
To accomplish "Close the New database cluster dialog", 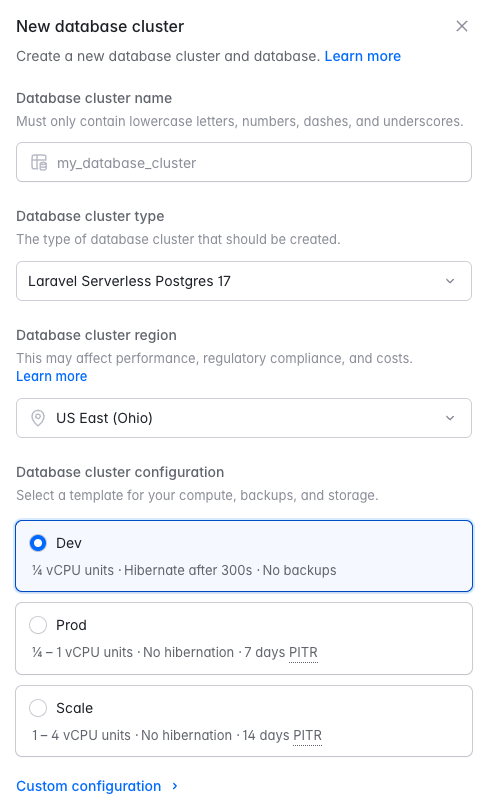I will [461, 26].
